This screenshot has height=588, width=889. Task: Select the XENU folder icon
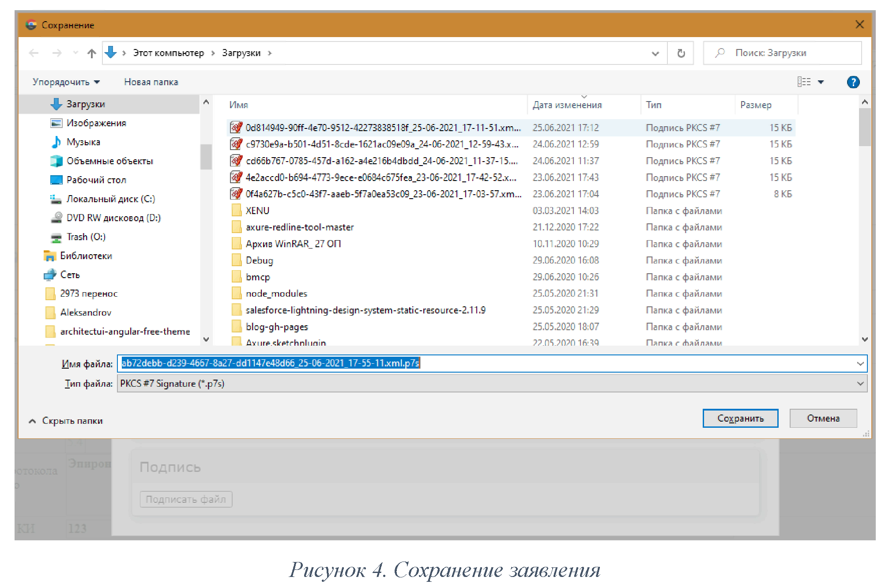pyautogui.click(x=237, y=211)
